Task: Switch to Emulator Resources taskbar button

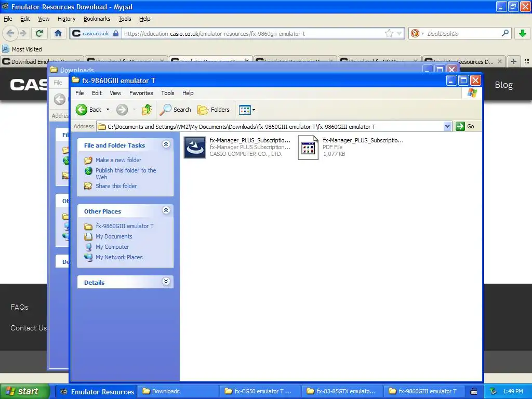Action: click(x=97, y=392)
